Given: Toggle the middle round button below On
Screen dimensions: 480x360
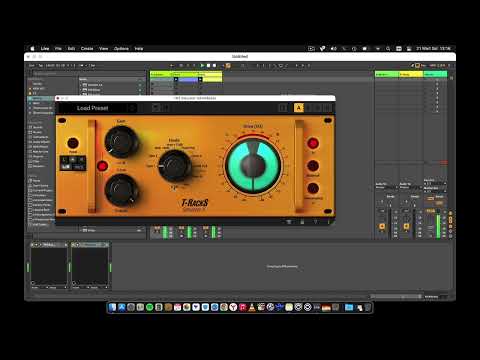Looking at the screenshot, I should (313, 166).
